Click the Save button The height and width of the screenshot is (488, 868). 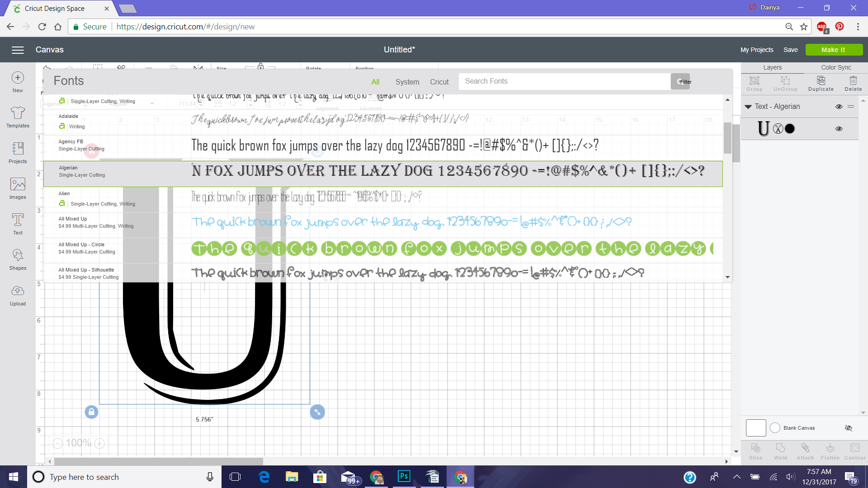pyautogui.click(x=790, y=50)
